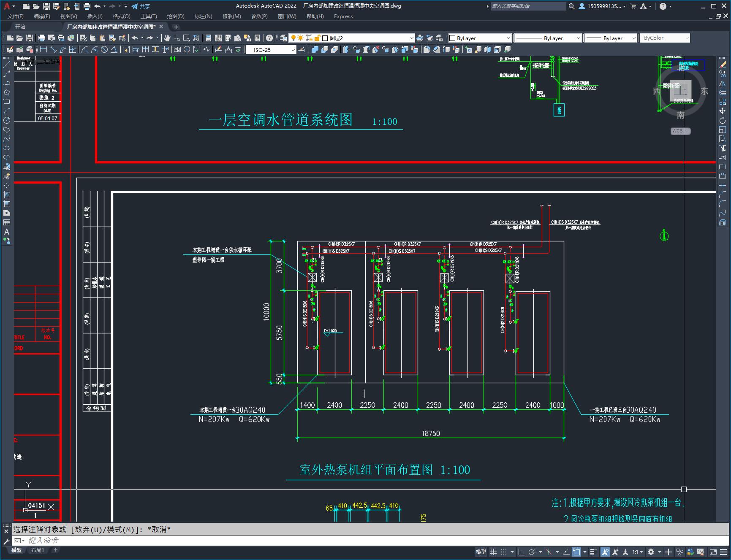This screenshot has width=731, height=560.
Task: Toggle Ortho mode in status bar
Action: pos(522,552)
